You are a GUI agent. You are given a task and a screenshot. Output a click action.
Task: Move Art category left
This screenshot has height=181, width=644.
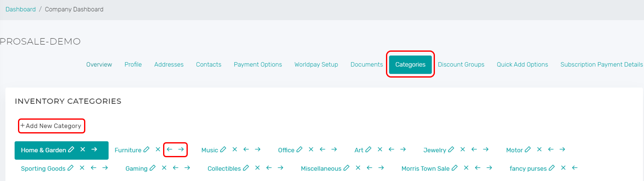(x=391, y=149)
